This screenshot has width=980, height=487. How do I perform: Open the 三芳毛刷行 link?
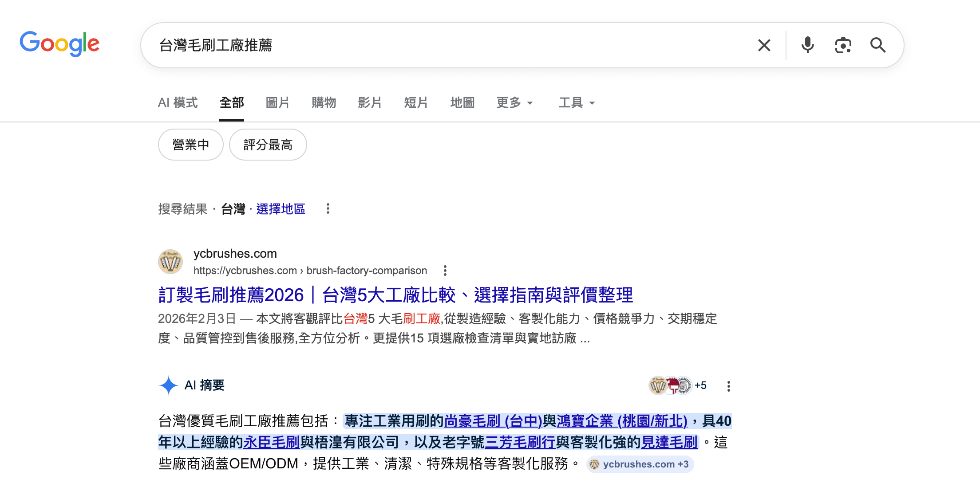[x=520, y=442]
